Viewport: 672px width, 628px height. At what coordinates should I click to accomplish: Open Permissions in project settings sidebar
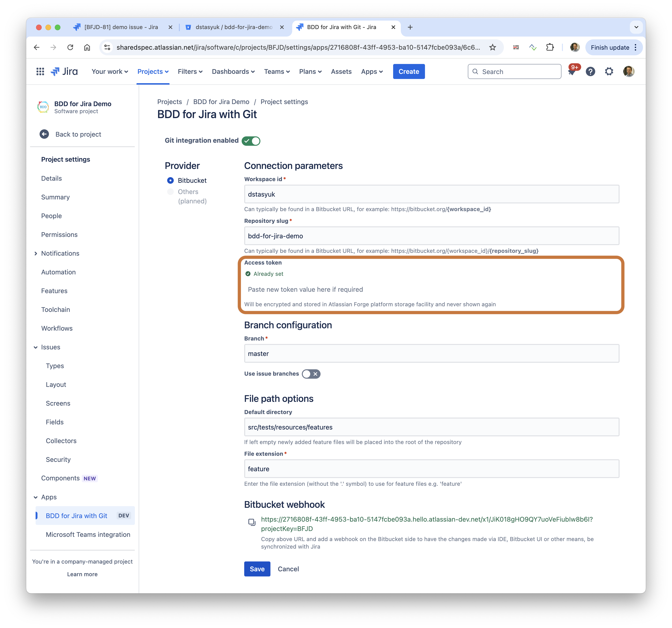[59, 235]
